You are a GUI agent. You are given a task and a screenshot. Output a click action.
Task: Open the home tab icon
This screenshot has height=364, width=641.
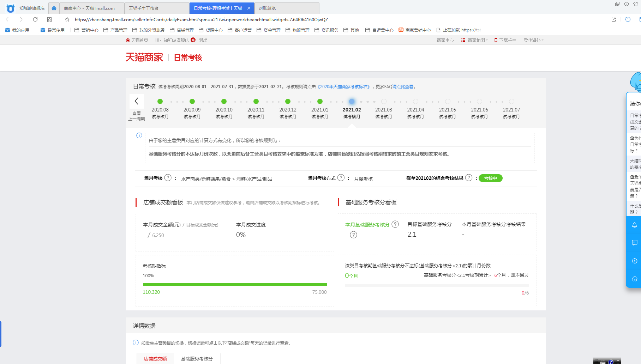[x=54, y=8]
